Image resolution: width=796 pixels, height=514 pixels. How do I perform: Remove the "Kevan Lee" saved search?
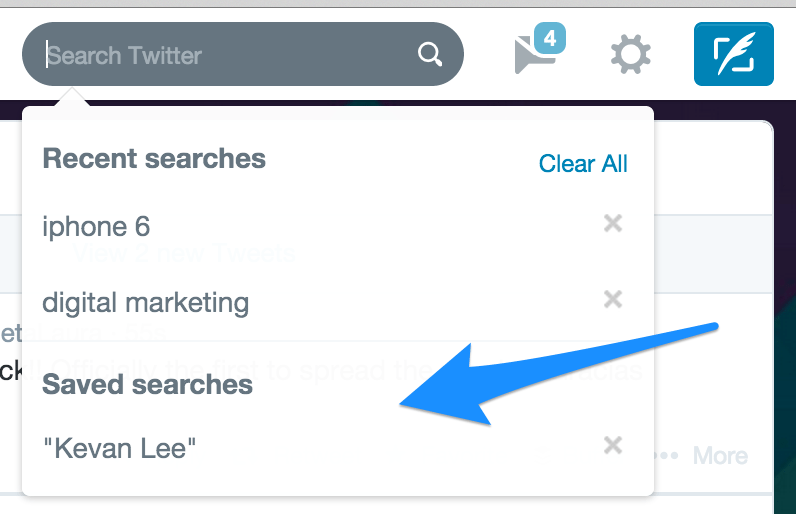coord(613,445)
